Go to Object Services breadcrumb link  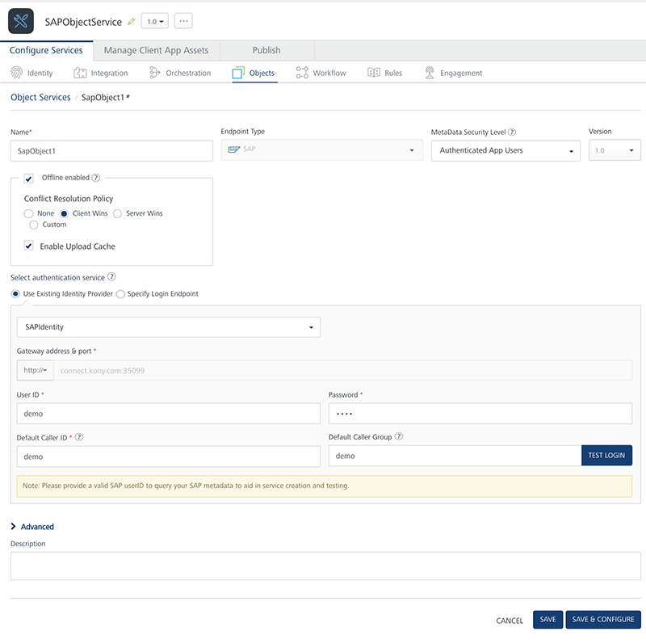[40, 97]
